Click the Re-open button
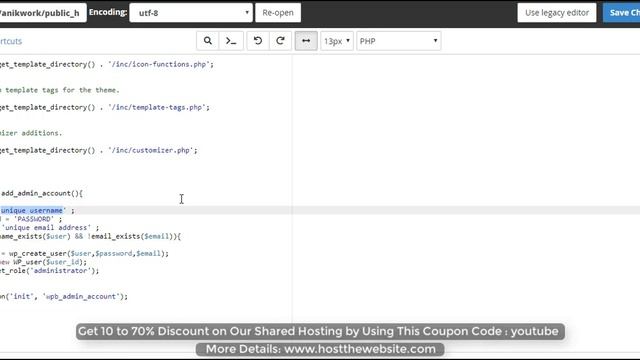The width and height of the screenshot is (640, 360). [x=278, y=13]
